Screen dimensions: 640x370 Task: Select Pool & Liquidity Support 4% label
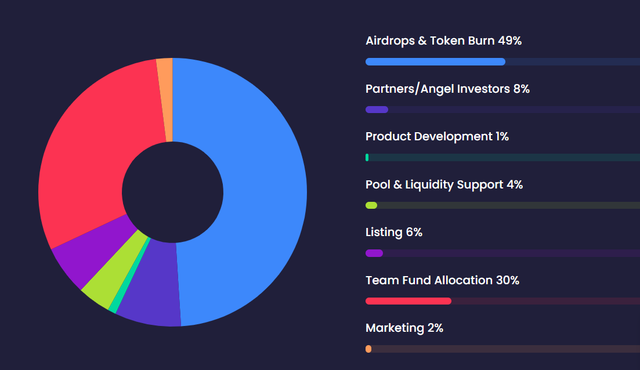click(444, 184)
